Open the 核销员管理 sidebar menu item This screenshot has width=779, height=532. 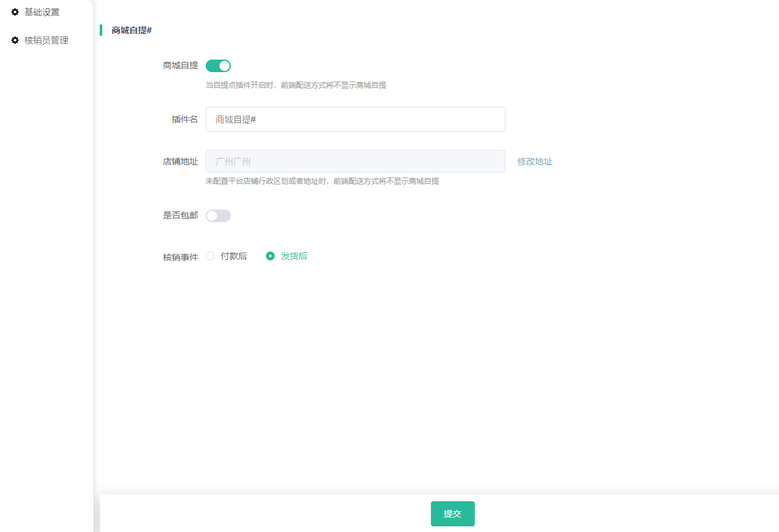pos(46,40)
